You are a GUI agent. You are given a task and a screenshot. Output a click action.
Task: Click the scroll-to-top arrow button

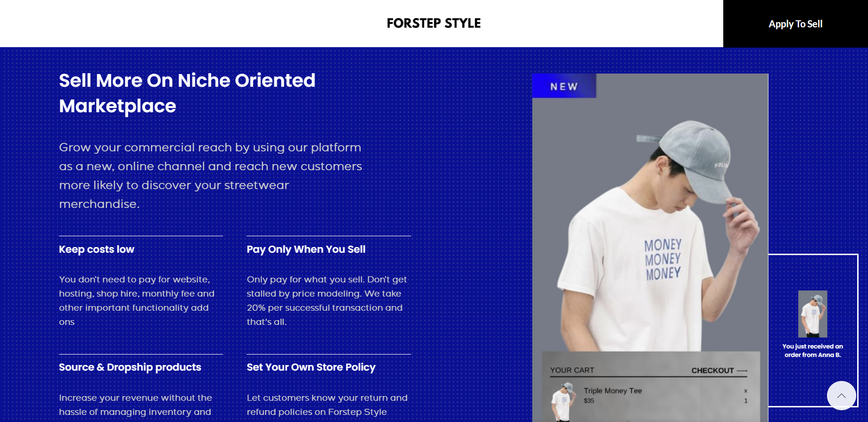[841, 396]
